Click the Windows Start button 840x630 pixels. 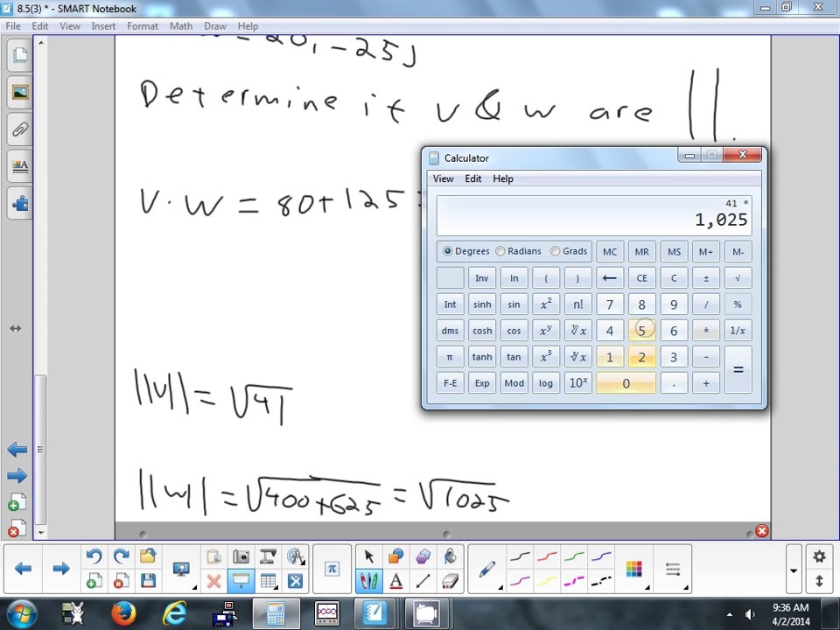click(x=21, y=614)
